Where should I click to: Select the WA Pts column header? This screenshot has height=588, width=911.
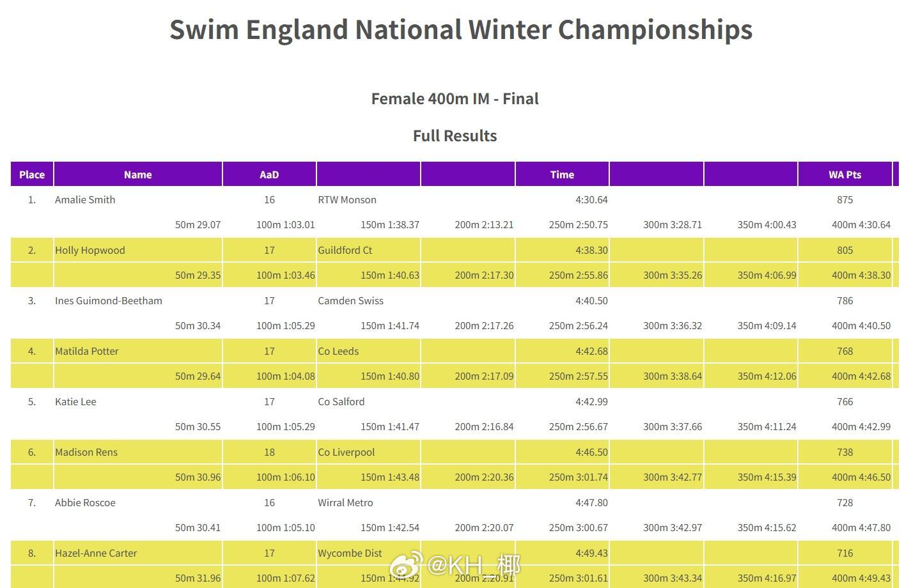[x=845, y=174]
